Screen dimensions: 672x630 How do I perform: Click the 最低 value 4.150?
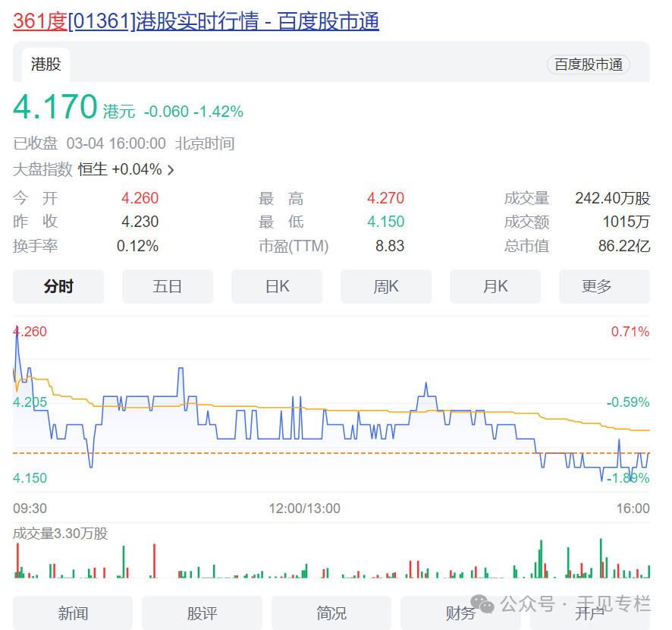[385, 222]
